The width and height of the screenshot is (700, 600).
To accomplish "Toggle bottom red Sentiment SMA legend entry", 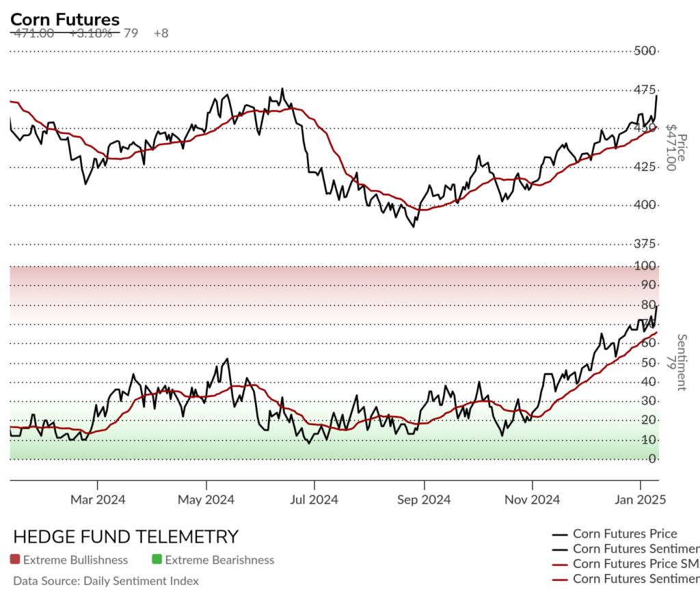I will [x=625, y=579].
